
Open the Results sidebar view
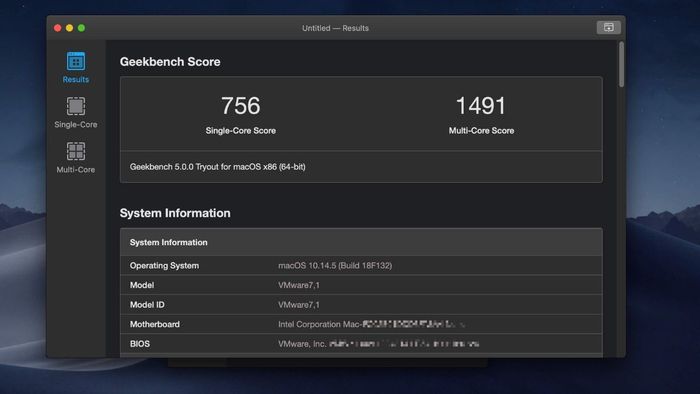pyautogui.click(x=75, y=67)
